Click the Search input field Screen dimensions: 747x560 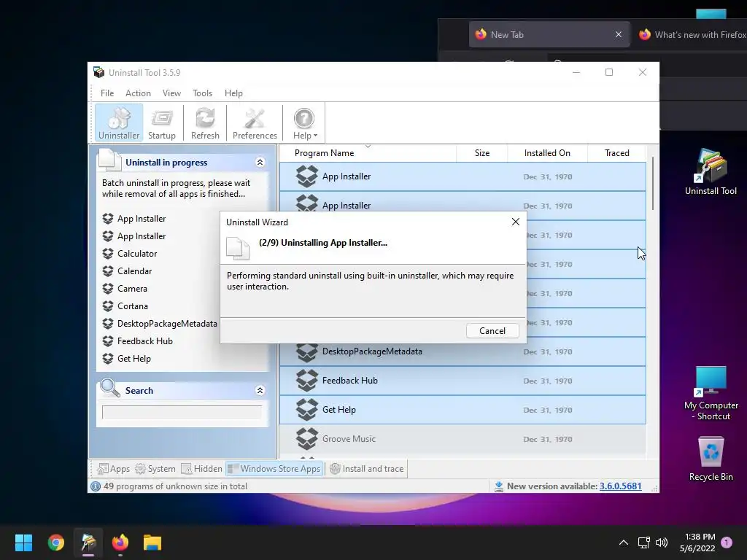pyautogui.click(x=182, y=412)
